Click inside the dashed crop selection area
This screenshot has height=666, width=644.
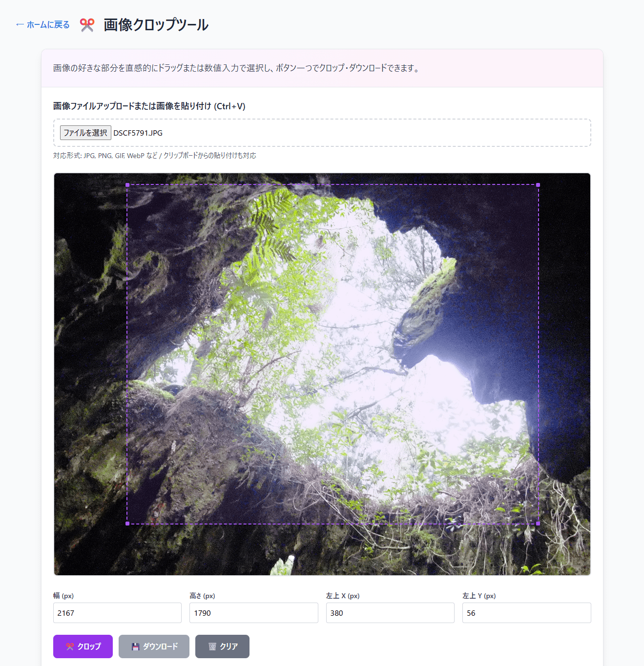coord(332,354)
